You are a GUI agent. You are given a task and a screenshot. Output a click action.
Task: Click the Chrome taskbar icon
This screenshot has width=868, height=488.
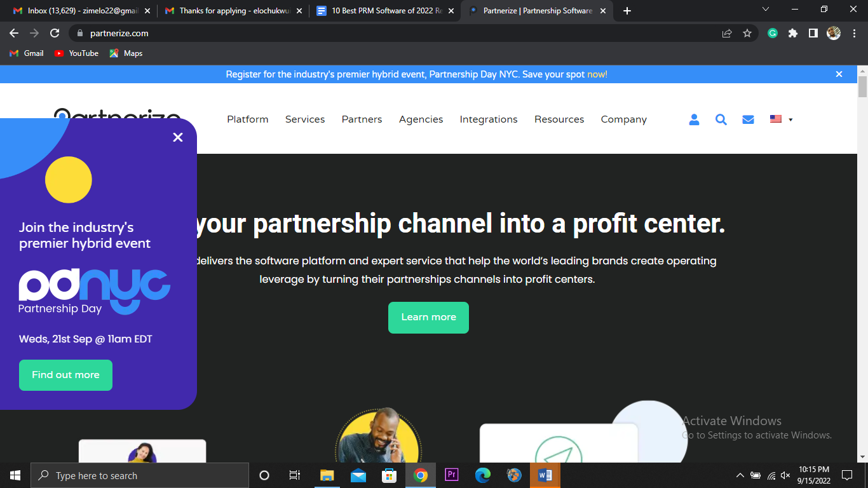pos(420,475)
